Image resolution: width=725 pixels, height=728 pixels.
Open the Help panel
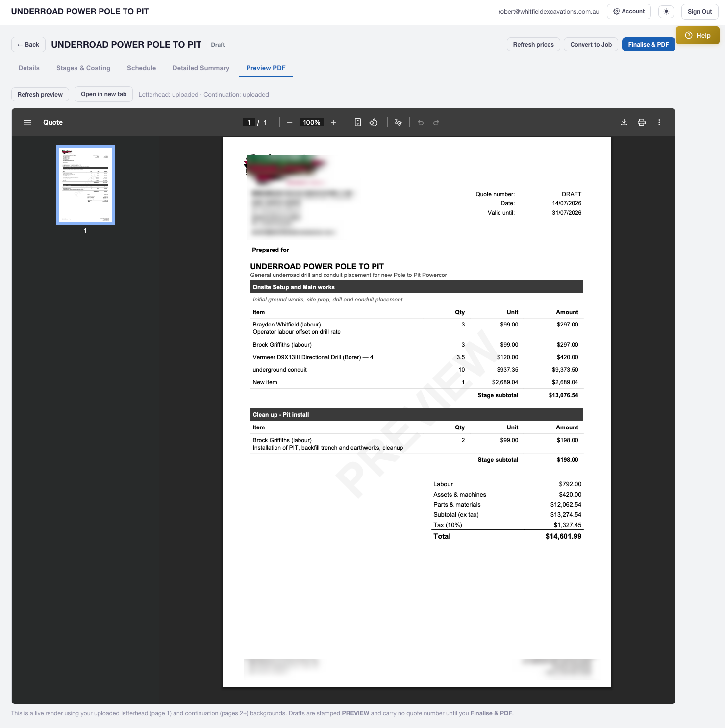pyautogui.click(x=698, y=35)
